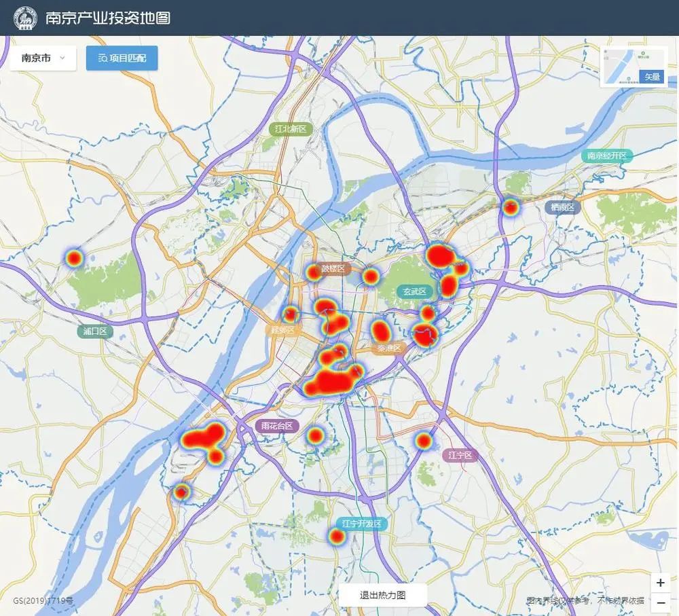679x616 pixels.
Task: Click the Nanjing emblem logo in header
Action: (x=26, y=18)
